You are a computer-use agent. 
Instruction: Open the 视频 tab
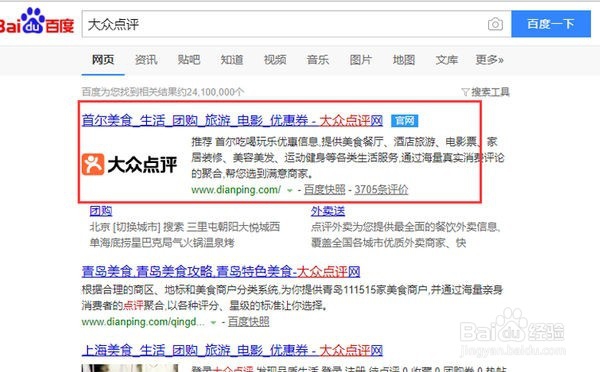[275, 60]
